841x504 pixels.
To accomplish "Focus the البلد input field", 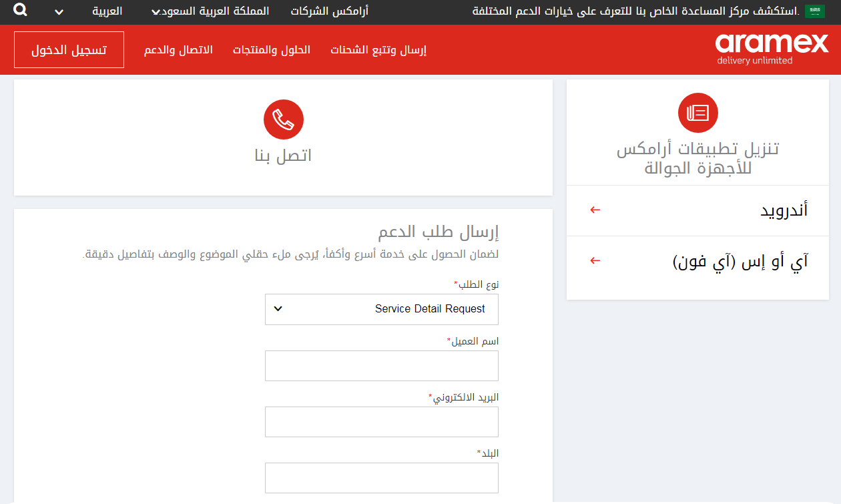I will point(382,478).
